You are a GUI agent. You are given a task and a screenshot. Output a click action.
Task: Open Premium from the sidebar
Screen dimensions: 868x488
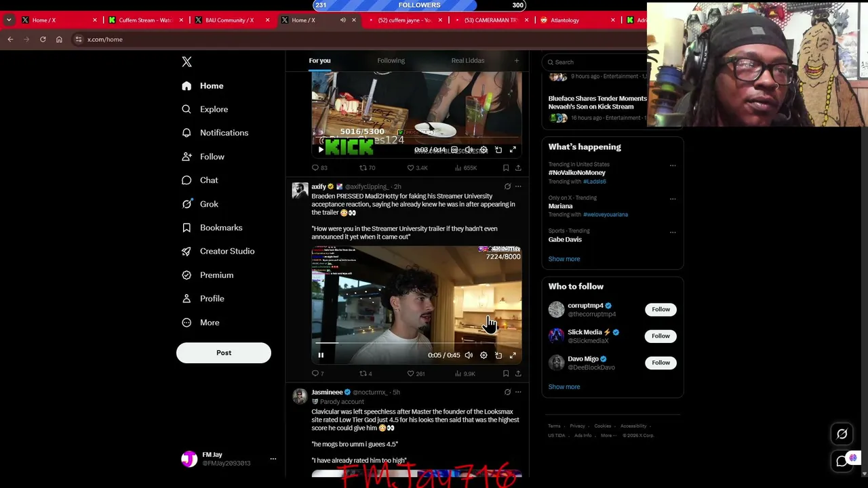(208, 275)
